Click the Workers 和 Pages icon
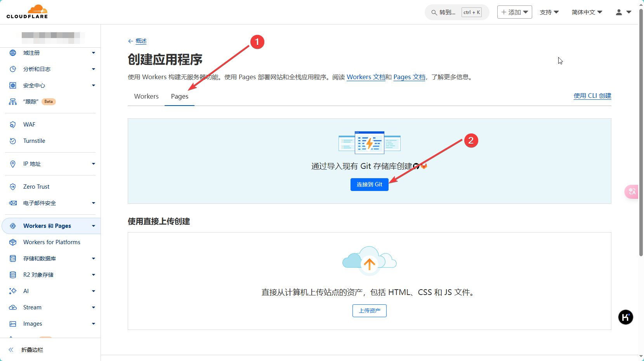The image size is (644, 361). click(x=13, y=226)
